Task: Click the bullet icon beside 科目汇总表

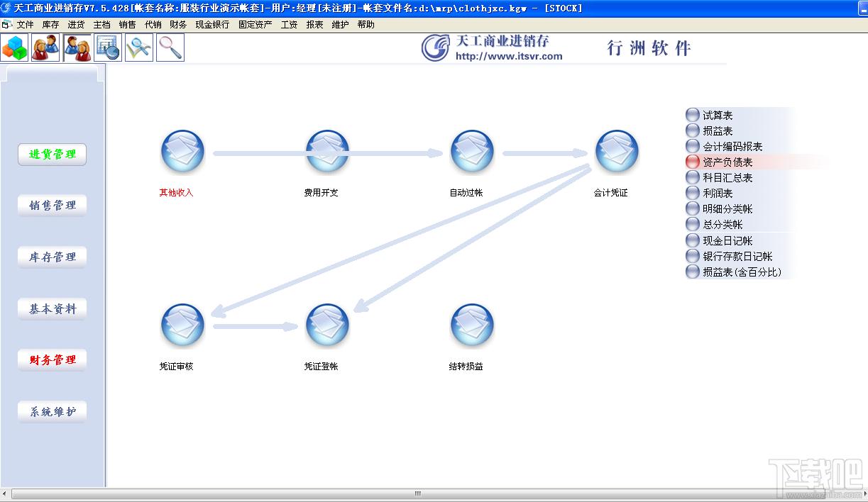Action: 693,177
